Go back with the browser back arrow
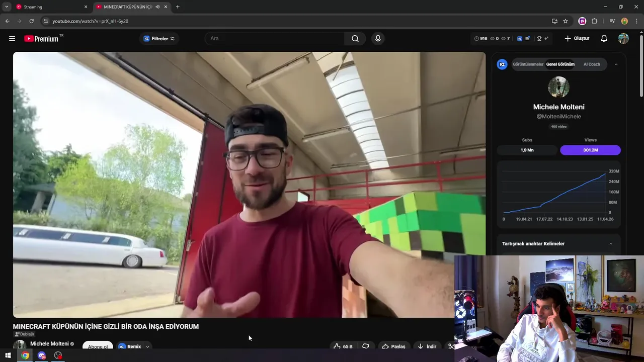644x362 pixels. coord(7,21)
